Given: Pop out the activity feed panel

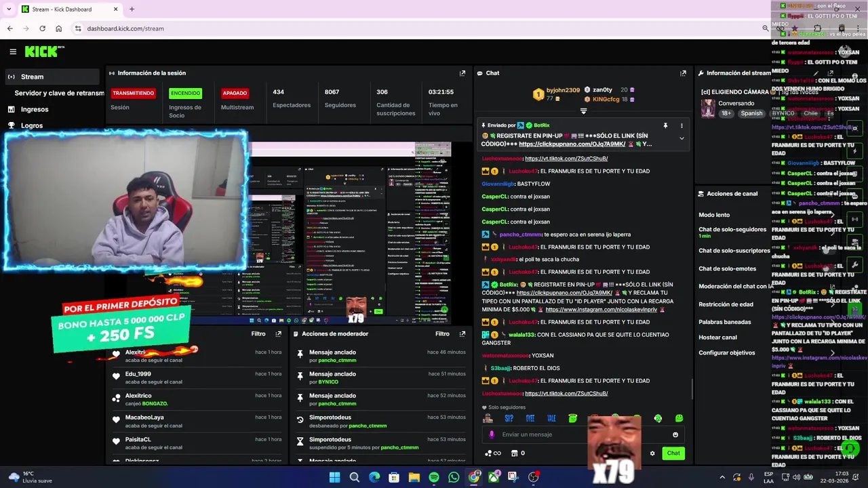Looking at the screenshot, I should (x=278, y=334).
